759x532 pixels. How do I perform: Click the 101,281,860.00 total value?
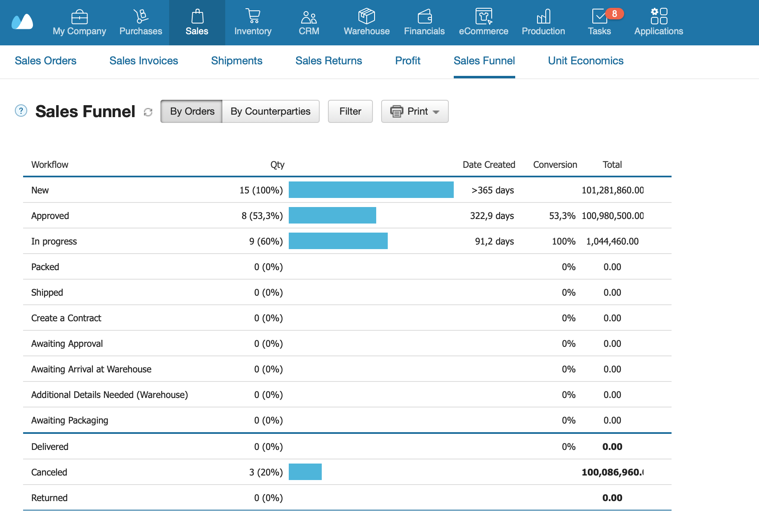coord(613,190)
